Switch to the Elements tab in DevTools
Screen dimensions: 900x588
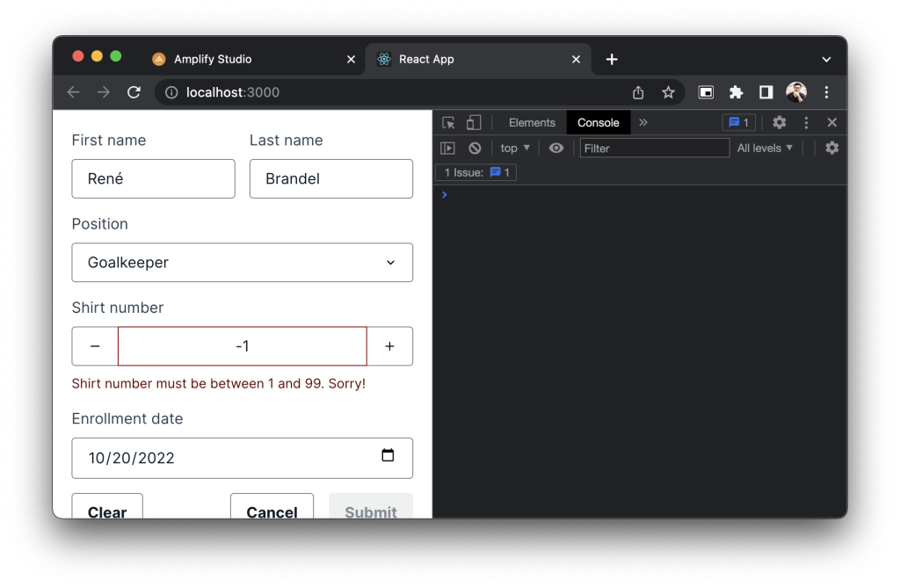coord(530,122)
